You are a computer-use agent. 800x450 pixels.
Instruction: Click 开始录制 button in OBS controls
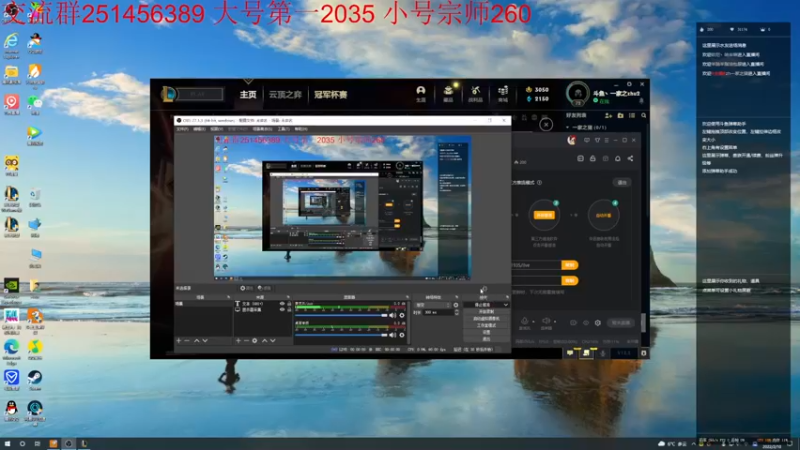pos(486,311)
